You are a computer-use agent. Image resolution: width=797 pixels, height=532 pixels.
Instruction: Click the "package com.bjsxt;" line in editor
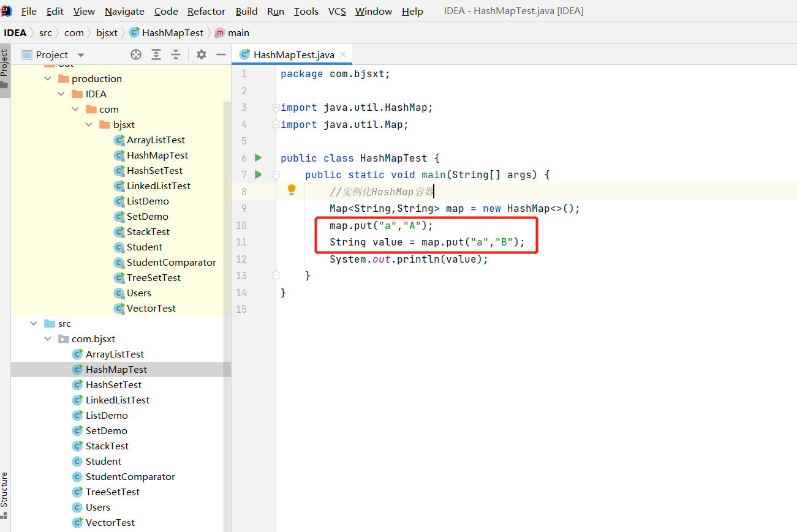coord(335,73)
